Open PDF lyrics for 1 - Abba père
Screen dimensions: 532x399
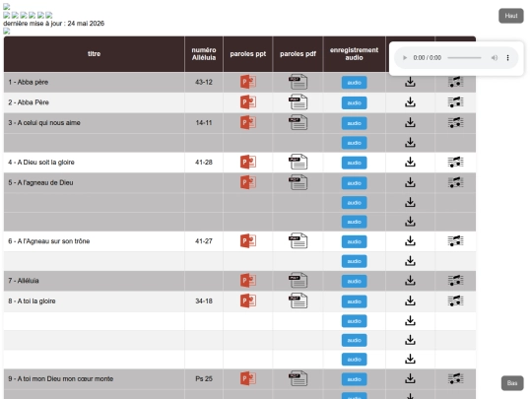(298, 82)
